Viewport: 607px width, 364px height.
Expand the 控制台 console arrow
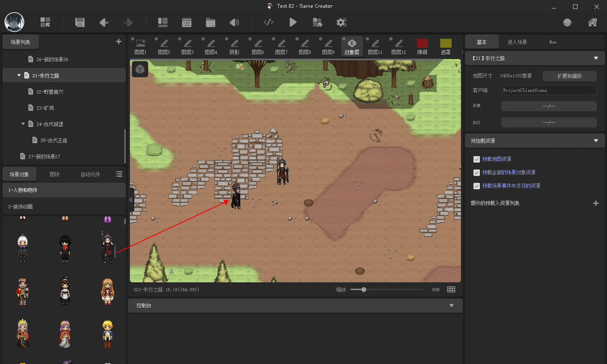point(452,305)
